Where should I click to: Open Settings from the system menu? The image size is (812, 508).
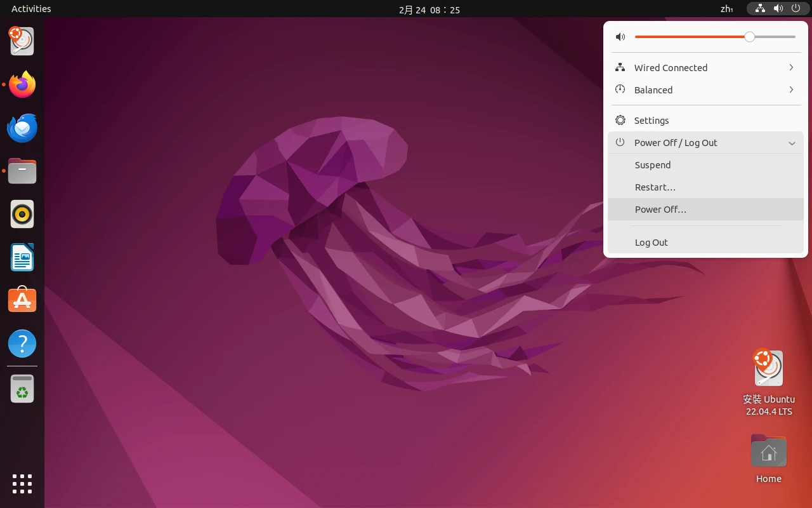pyautogui.click(x=652, y=121)
